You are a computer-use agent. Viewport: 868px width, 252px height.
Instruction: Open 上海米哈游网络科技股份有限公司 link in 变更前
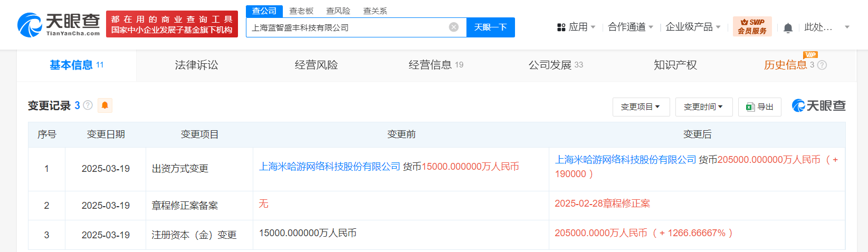[330, 167]
